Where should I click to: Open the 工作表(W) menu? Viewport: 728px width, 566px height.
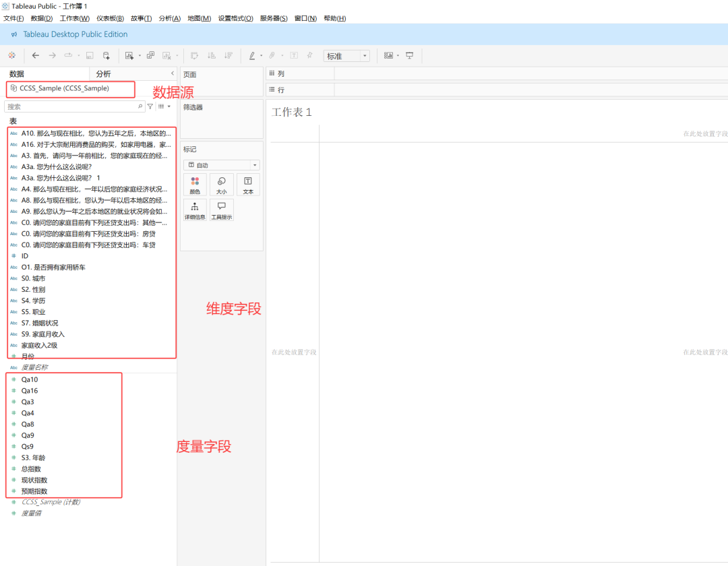(x=75, y=19)
